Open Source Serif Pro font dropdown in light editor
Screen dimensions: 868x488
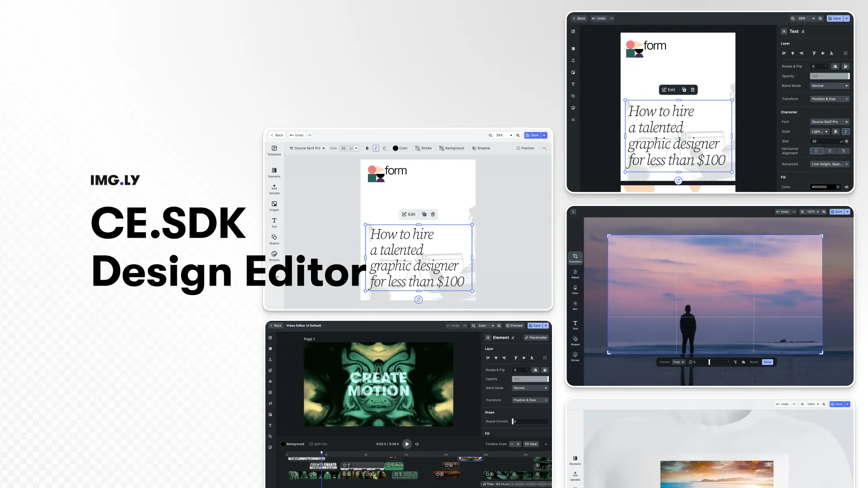[x=307, y=148]
